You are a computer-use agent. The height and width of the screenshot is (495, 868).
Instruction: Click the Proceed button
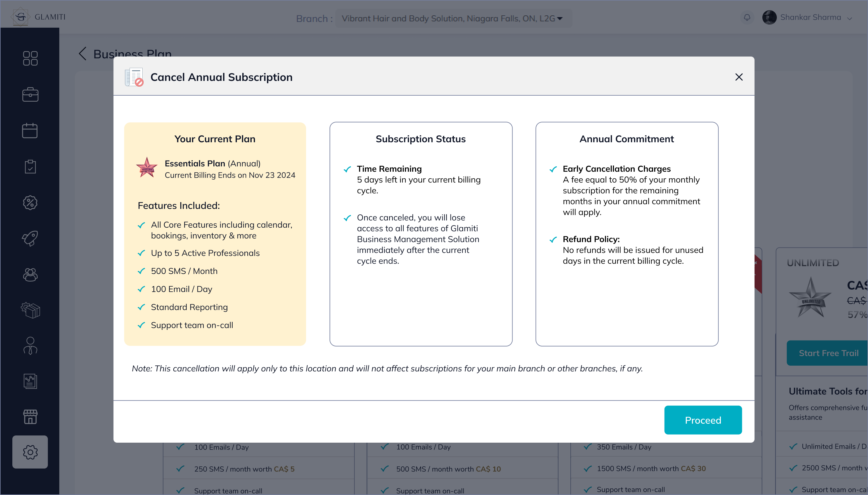click(x=703, y=420)
